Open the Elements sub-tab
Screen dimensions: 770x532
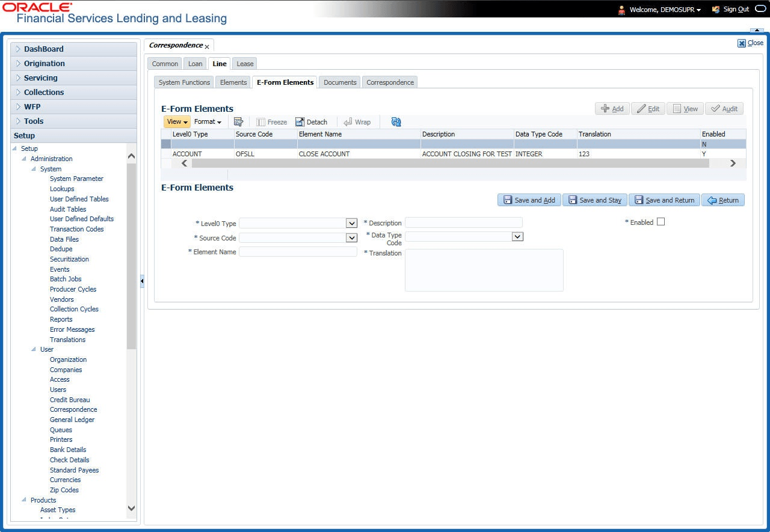(x=233, y=82)
